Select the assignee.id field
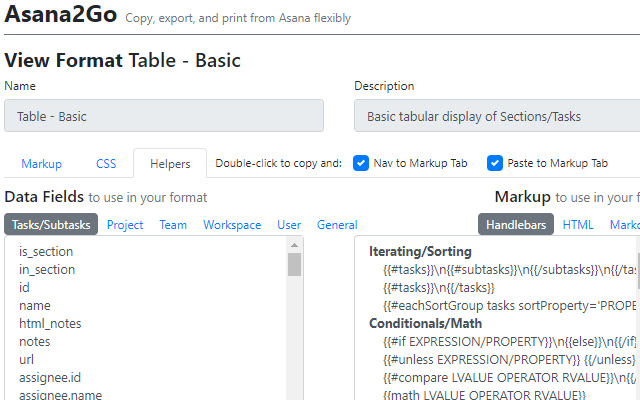 pyautogui.click(x=50, y=377)
